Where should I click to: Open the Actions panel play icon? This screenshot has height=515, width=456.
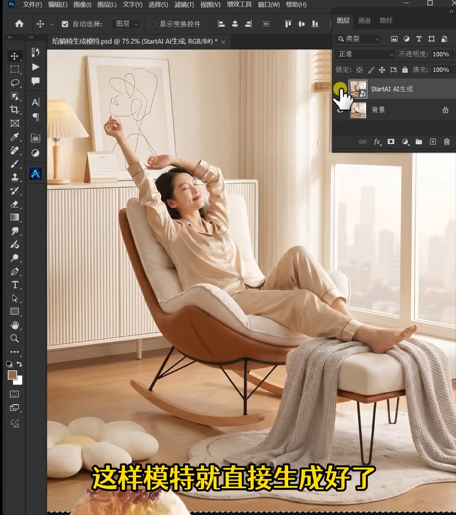35,67
